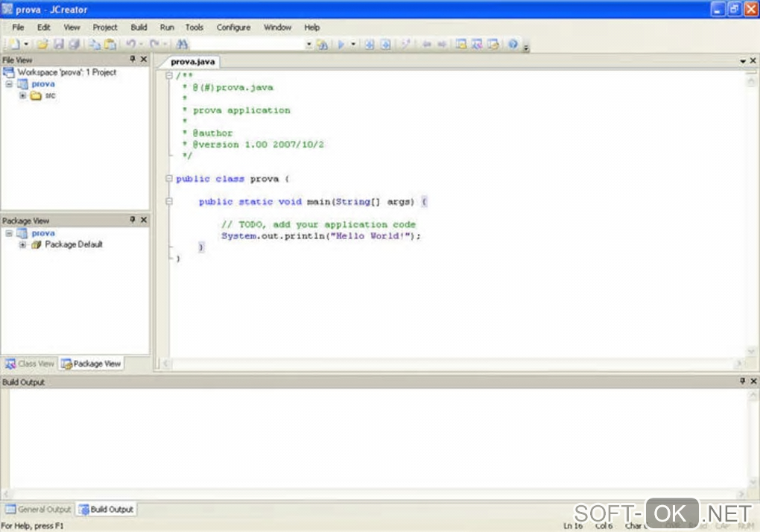Viewport: 760px width, 532px height.
Task: Click the Redo arrow icon
Action: 155,44
